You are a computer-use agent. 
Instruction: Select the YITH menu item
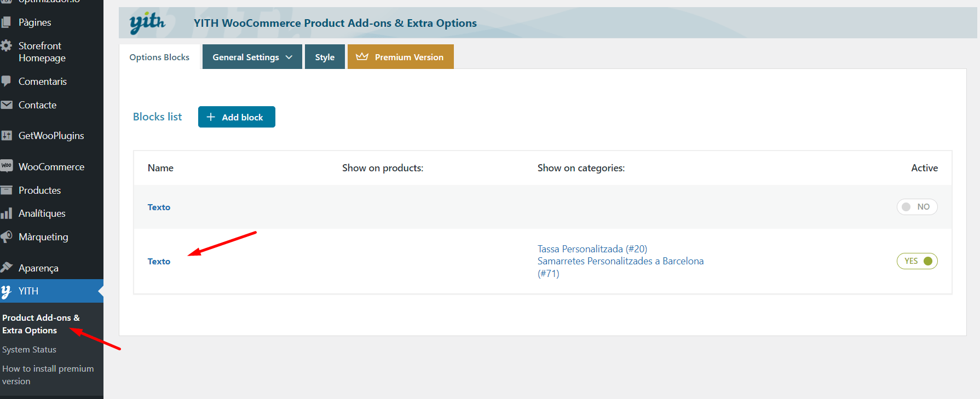[x=51, y=291]
